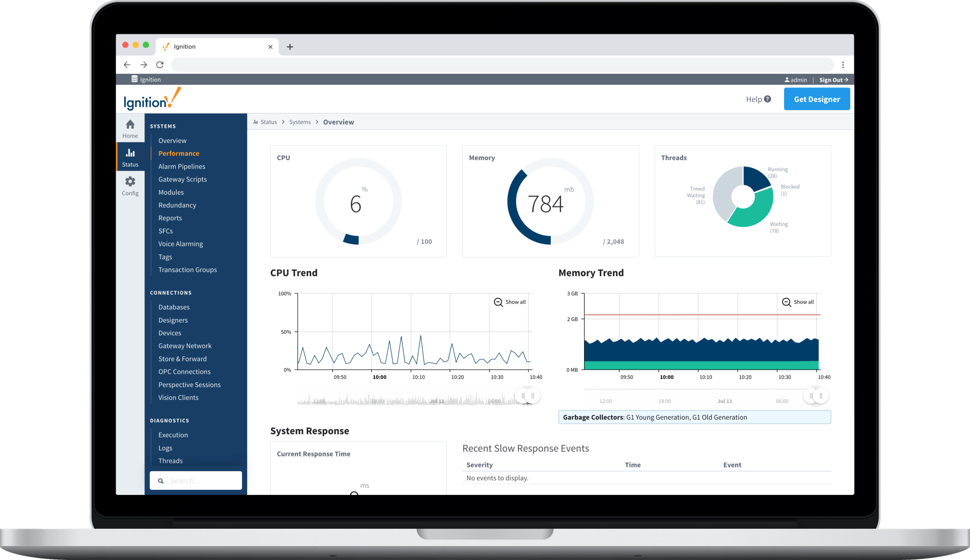970x560 pixels.
Task: Select Alarm Pipelines in sidebar
Action: tap(181, 167)
